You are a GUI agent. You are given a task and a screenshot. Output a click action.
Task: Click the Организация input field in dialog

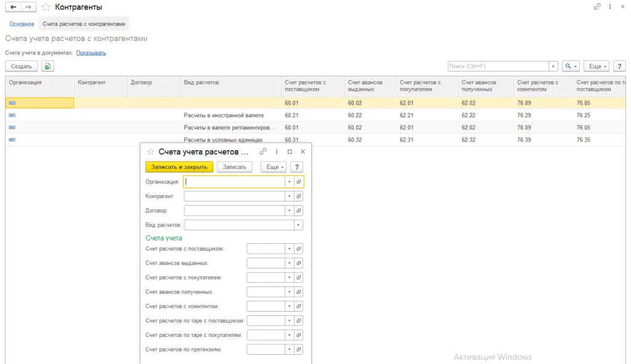pyautogui.click(x=235, y=182)
